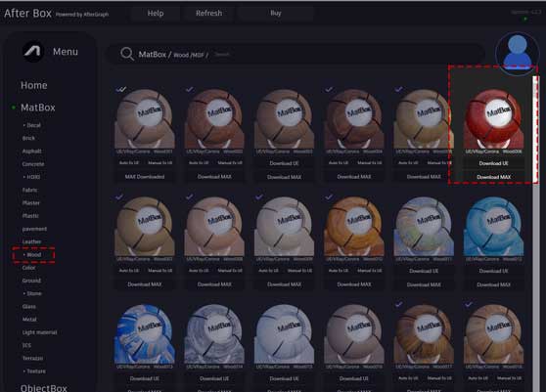Open the Metal category

(x=29, y=319)
